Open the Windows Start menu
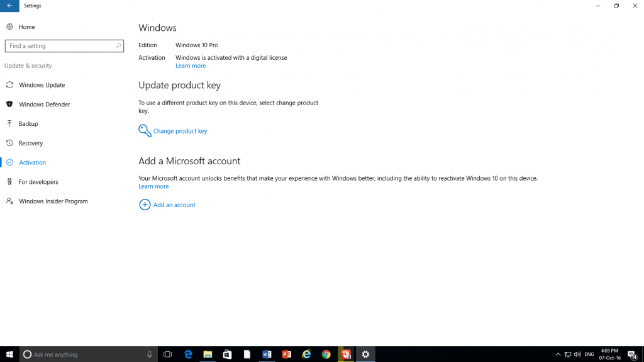Viewport: 644px width, 362px height. (x=9, y=354)
